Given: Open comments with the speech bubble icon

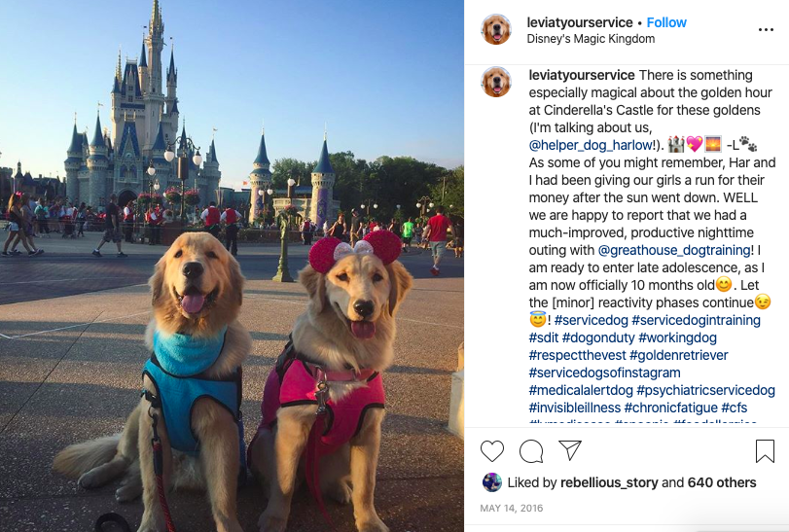Looking at the screenshot, I should pos(531,451).
